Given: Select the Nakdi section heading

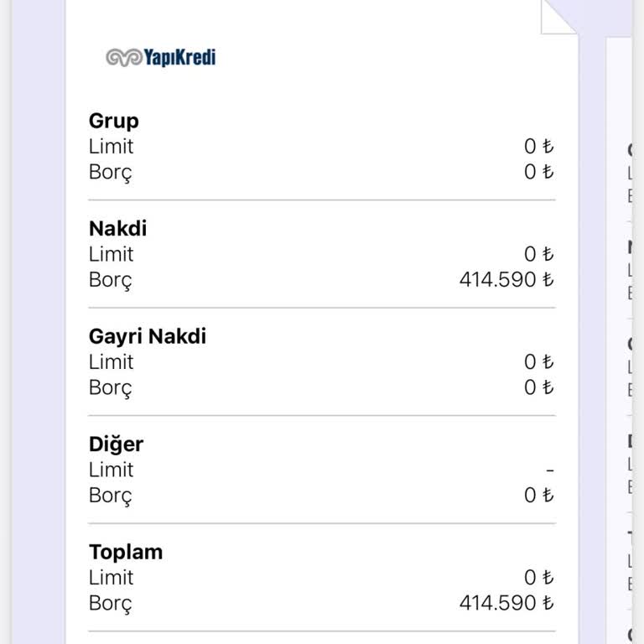Looking at the screenshot, I should click(118, 228).
